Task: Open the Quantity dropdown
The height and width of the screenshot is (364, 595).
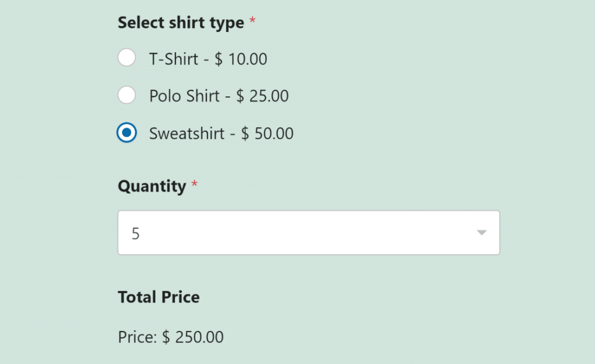Action: tap(309, 232)
